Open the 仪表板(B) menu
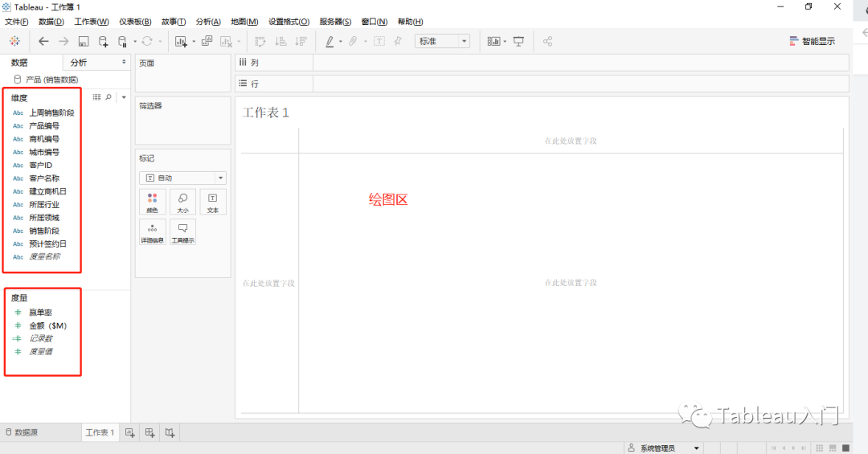 (x=135, y=22)
